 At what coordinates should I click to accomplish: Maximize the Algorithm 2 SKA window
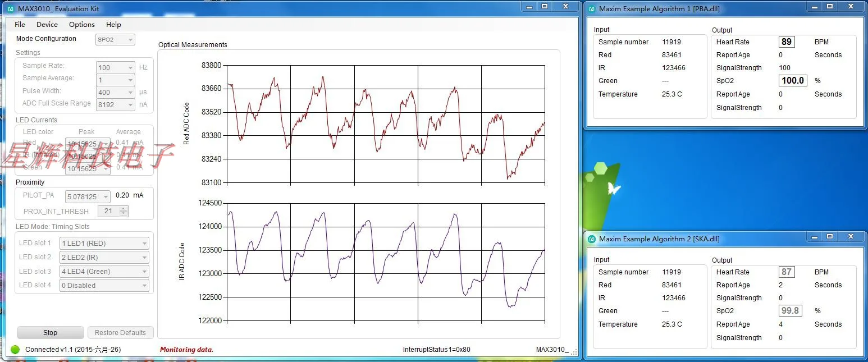[829, 236]
